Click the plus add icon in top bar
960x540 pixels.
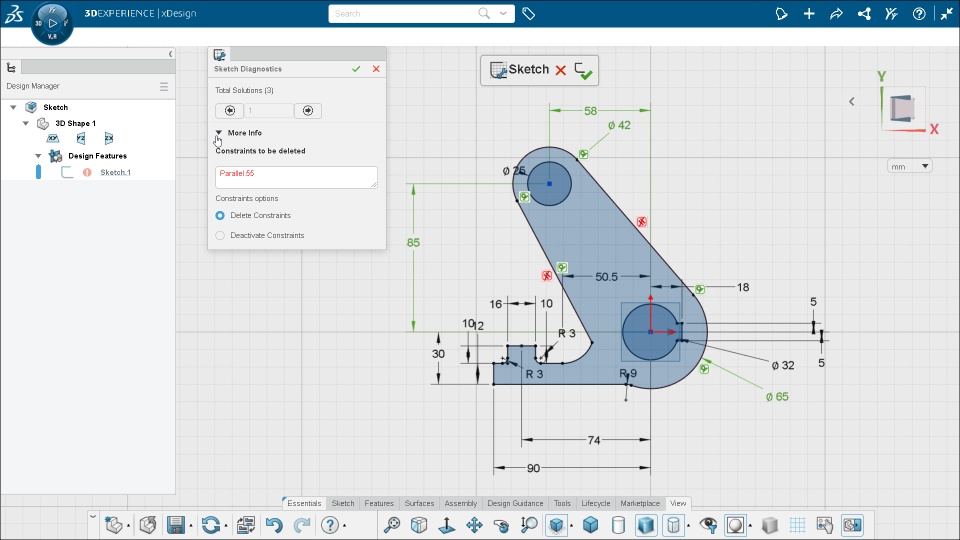pos(809,13)
